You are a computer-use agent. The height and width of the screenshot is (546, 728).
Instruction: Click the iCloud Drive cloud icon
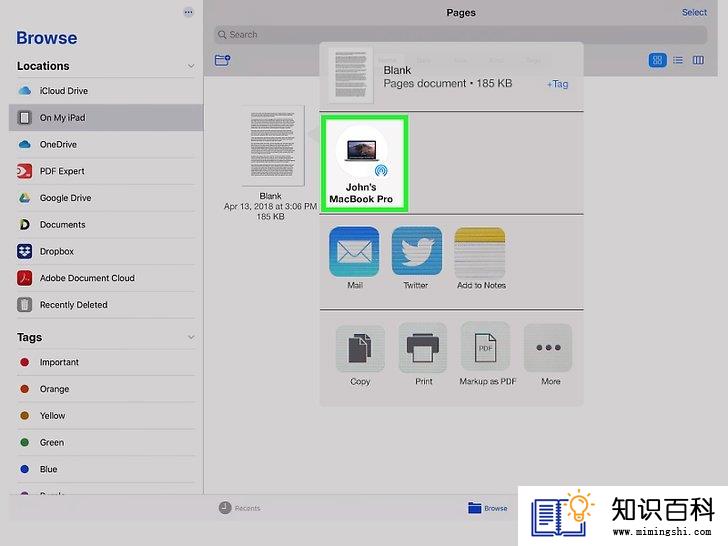25,91
